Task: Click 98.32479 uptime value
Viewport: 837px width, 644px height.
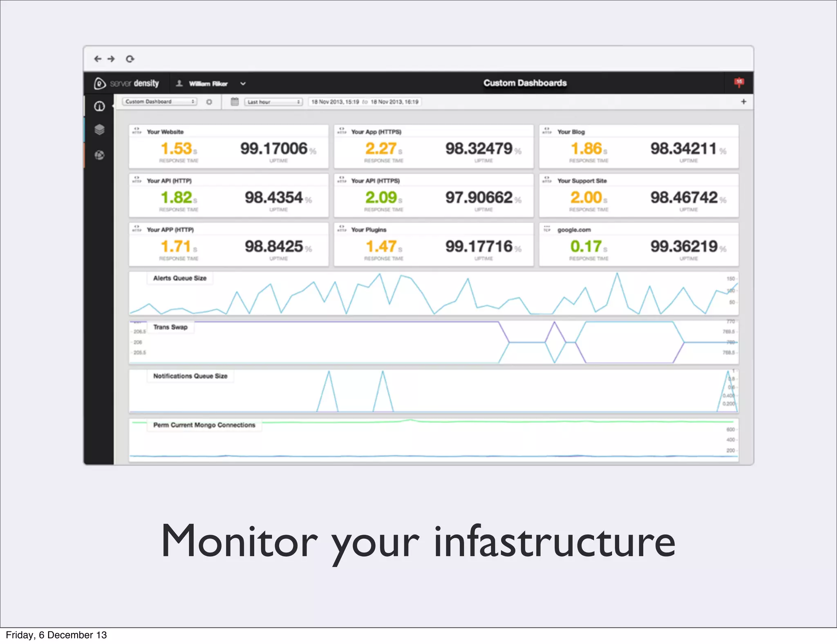Action: (479, 149)
